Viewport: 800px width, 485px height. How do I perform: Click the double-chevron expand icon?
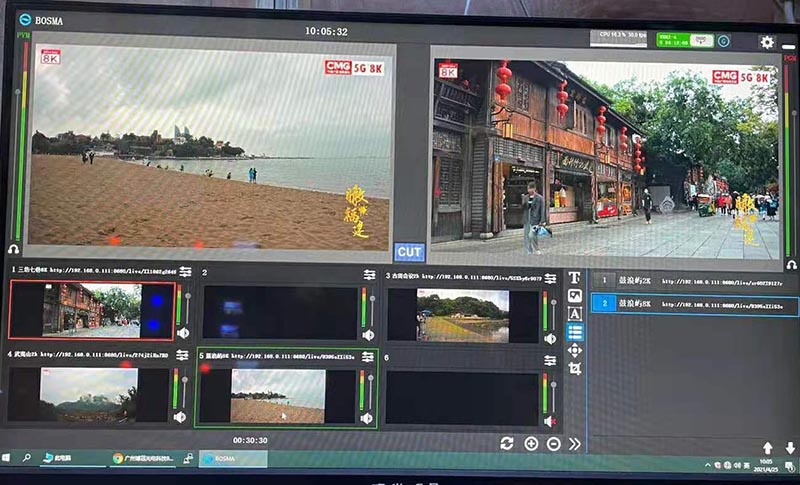pyautogui.click(x=574, y=444)
